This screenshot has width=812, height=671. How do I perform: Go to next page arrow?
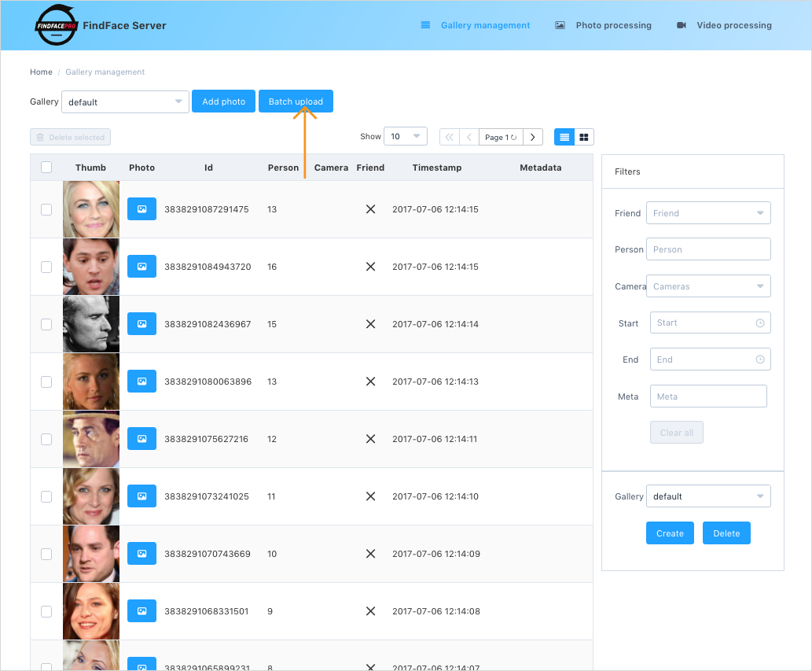(x=533, y=138)
